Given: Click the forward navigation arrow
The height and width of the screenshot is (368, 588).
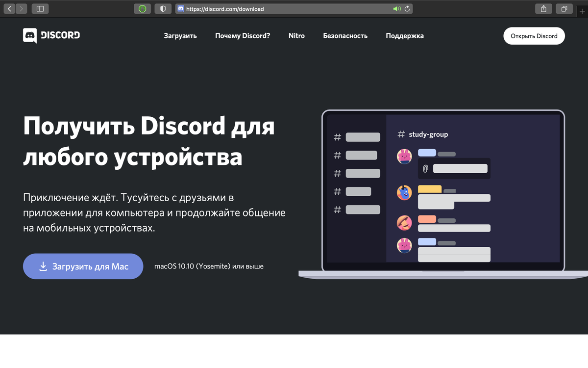Looking at the screenshot, I should tap(21, 8).
